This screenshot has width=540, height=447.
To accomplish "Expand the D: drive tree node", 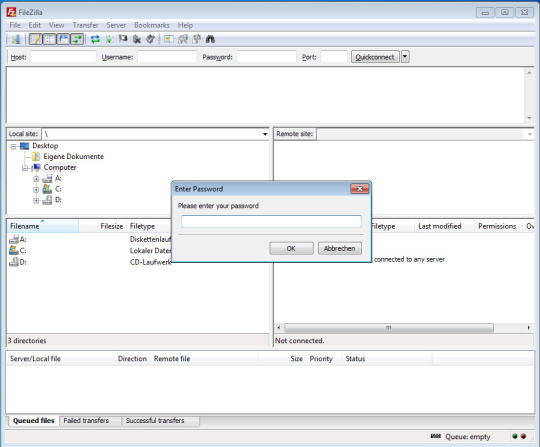I will (x=36, y=200).
